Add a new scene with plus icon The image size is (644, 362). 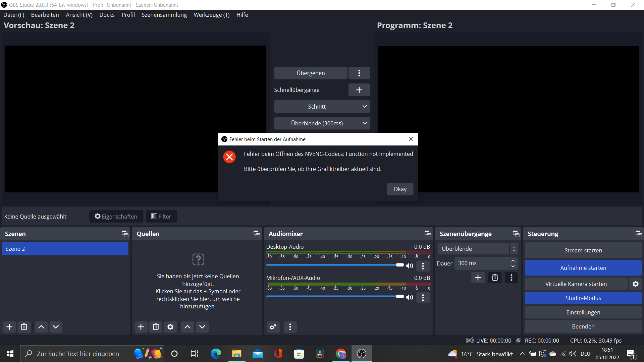coord(9,327)
